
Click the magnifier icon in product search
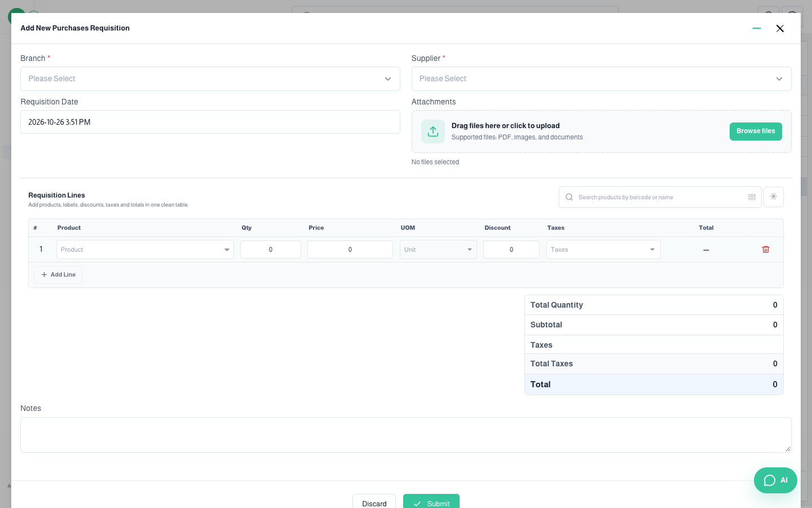coord(569,197)
